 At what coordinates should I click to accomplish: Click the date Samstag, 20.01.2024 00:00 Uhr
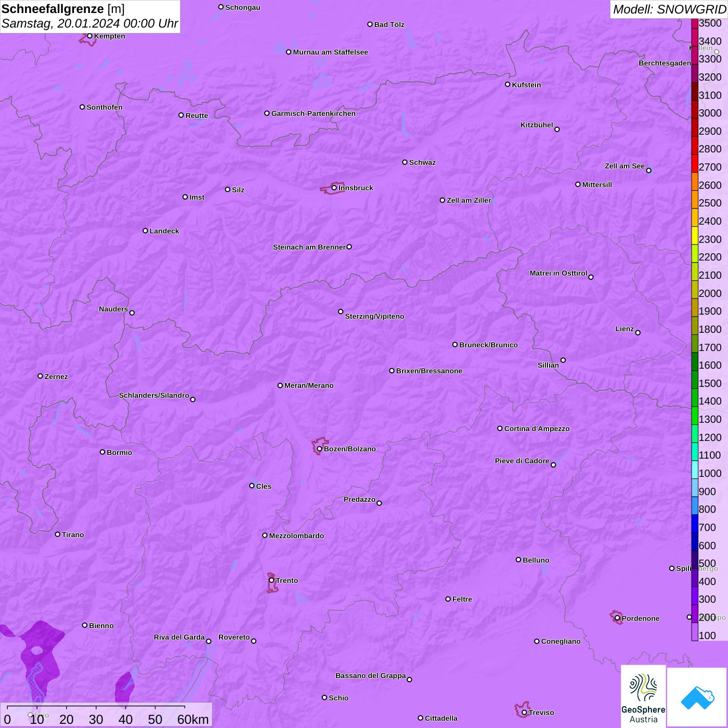click(90, 24)
